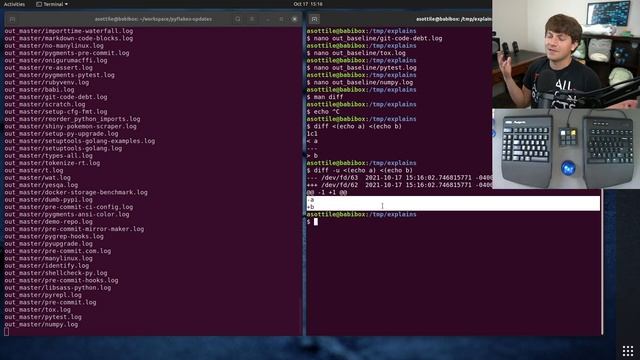Image resolution: width=640 pixels, height=360 pixels.
Task: Click out_master/docker-storage-benchmark.log line
Action: [x=76, y=193]
